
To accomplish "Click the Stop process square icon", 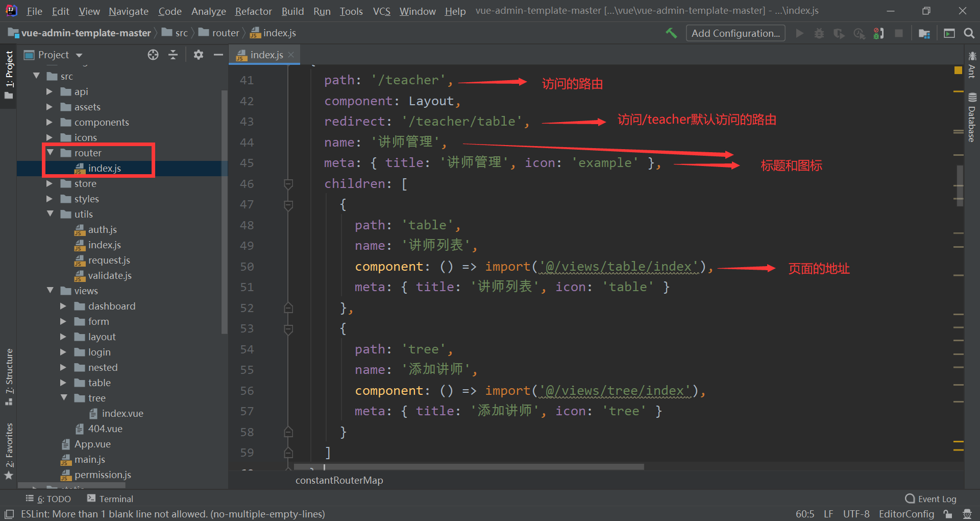I will tap(899, 33).
